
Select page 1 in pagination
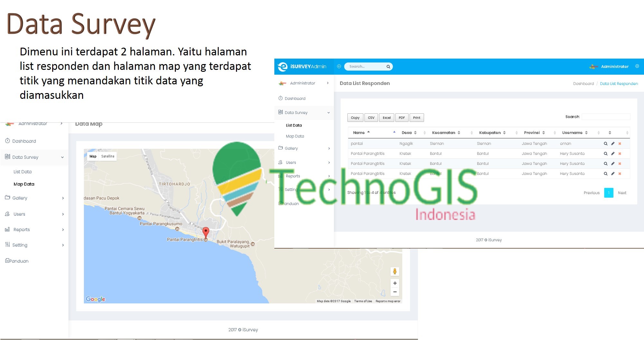point(609,193)
